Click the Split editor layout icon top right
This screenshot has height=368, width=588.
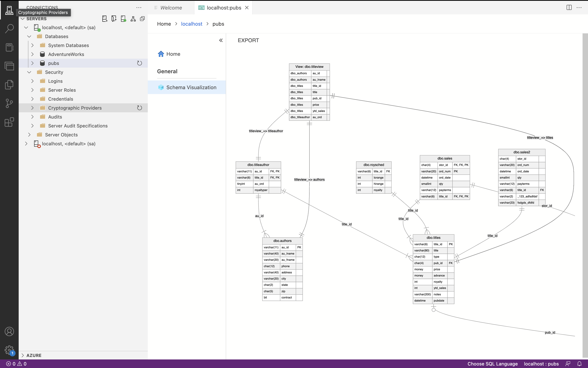(x=569, y=7)
